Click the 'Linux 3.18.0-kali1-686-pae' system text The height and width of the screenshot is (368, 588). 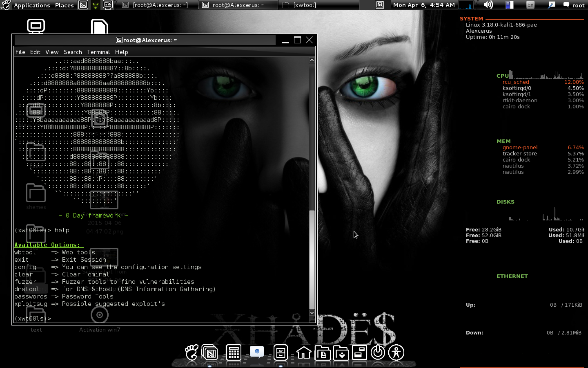click(501, 25)
